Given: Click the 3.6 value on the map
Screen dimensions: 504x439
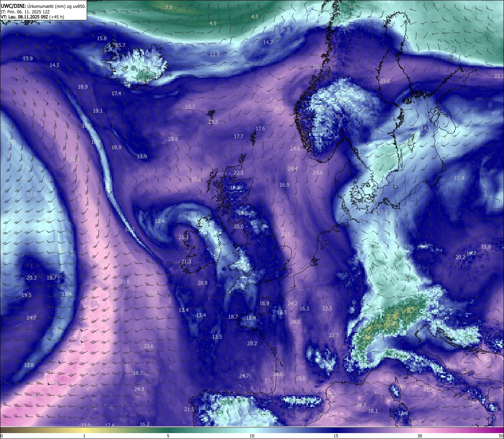Looking at the screenshot, I should click(x=352, y=6).
